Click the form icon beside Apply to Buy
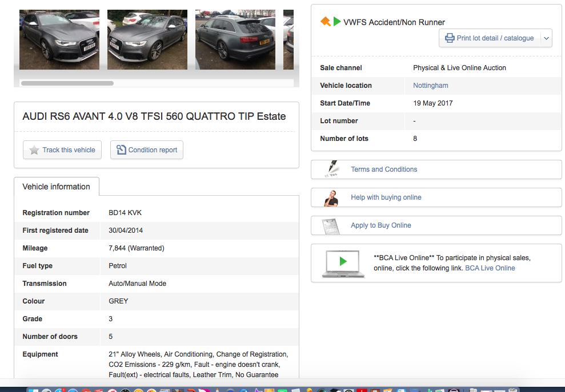The width and height of the screenshot is (565, 392). [x=331, y=225]
